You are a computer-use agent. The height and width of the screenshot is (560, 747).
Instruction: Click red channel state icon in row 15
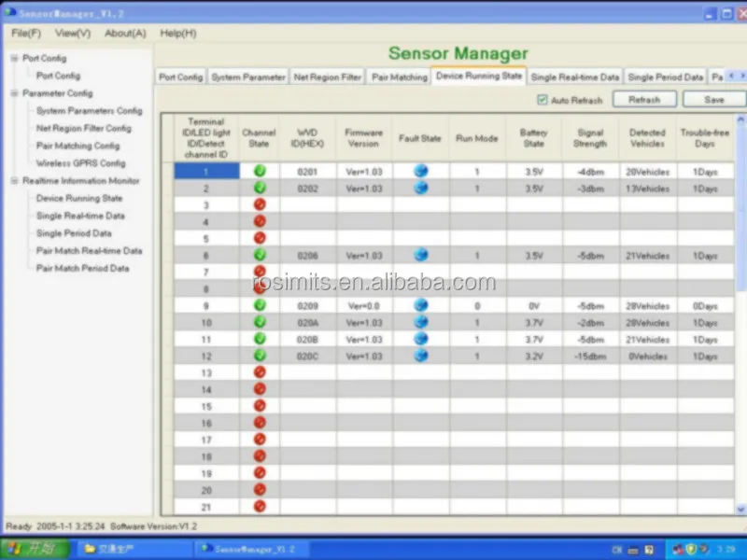click(x=260, y=406)
